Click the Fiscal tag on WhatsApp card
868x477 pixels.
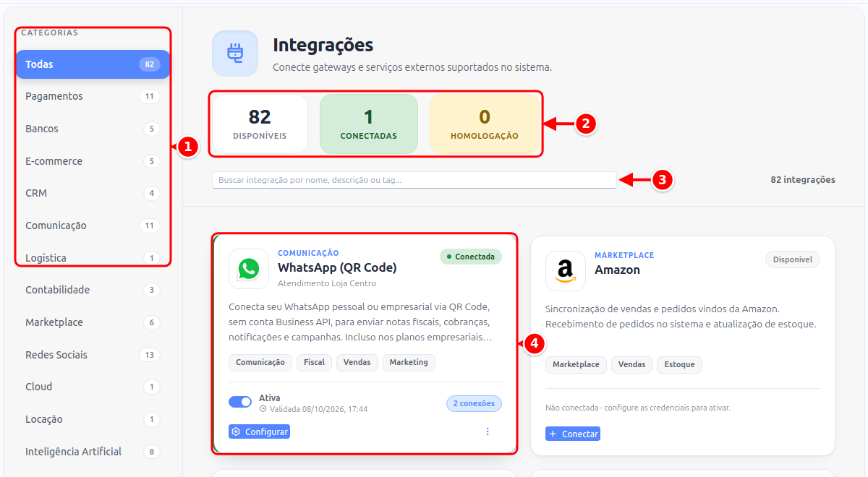[314, 362]
